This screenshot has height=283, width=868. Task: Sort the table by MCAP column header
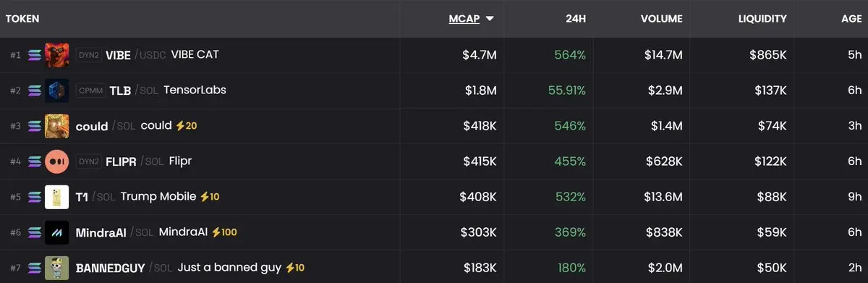click(464, 19)
